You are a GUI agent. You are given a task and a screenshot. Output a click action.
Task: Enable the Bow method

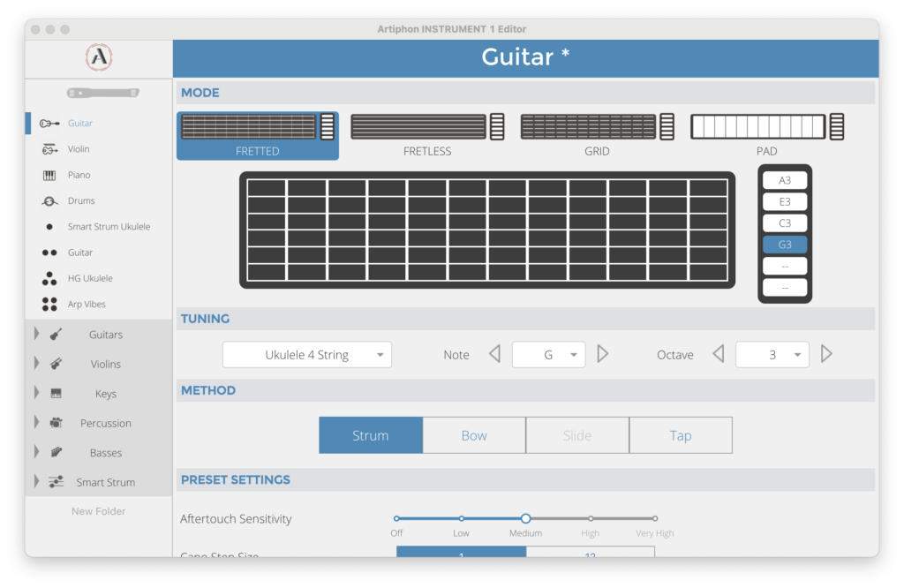[474, 435]
